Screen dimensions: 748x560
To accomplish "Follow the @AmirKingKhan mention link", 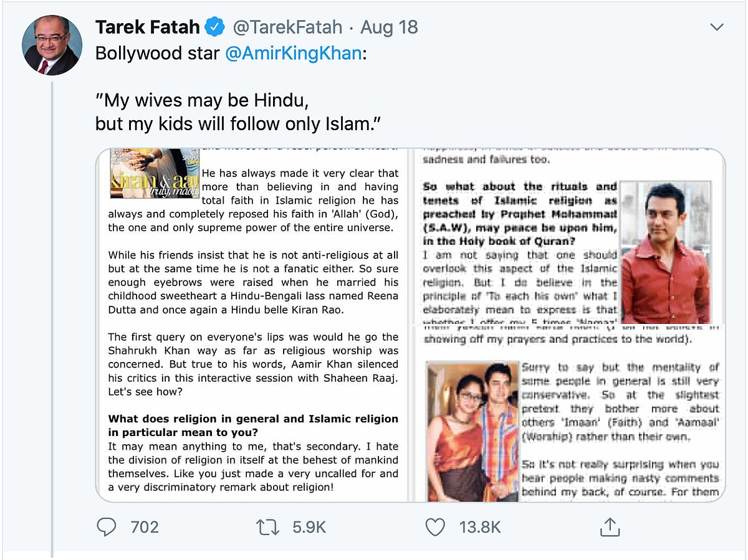I will click(x=293, y=53).
